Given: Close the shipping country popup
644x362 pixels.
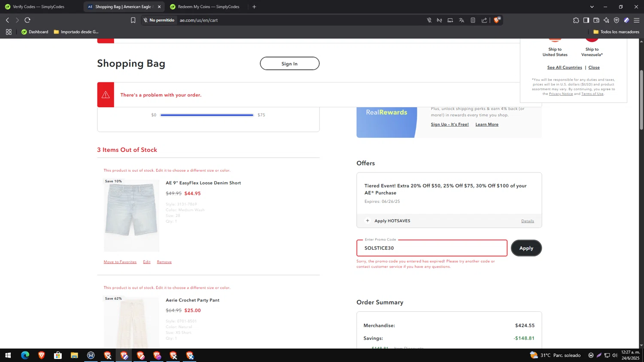Looking at the screenshot, I should tap(594, 67).
